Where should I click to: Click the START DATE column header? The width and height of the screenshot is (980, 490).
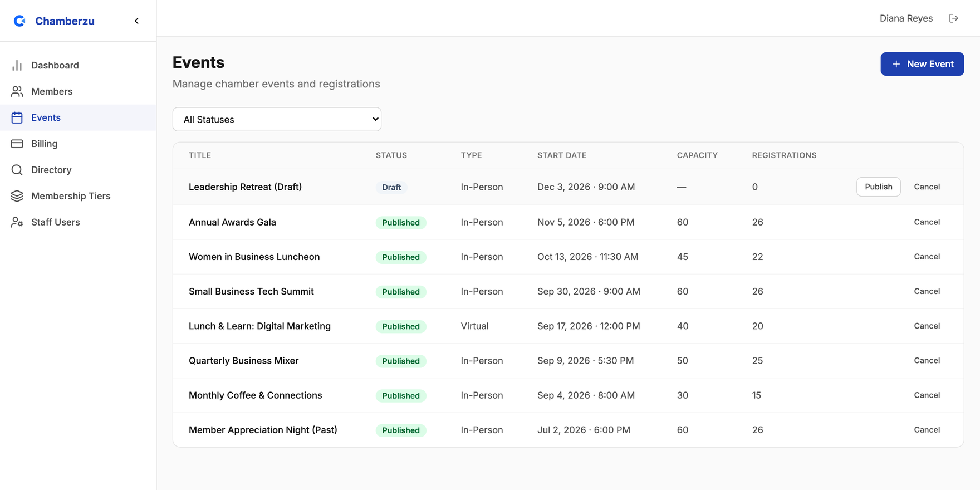562,155
